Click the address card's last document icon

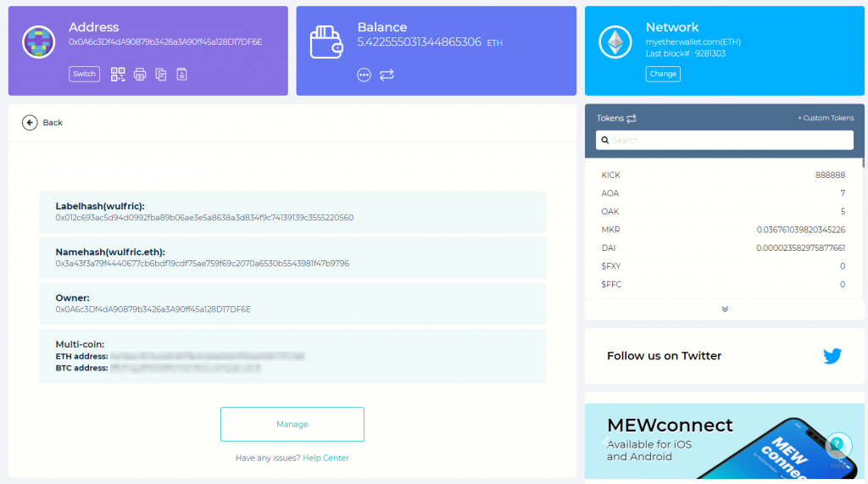181,75
